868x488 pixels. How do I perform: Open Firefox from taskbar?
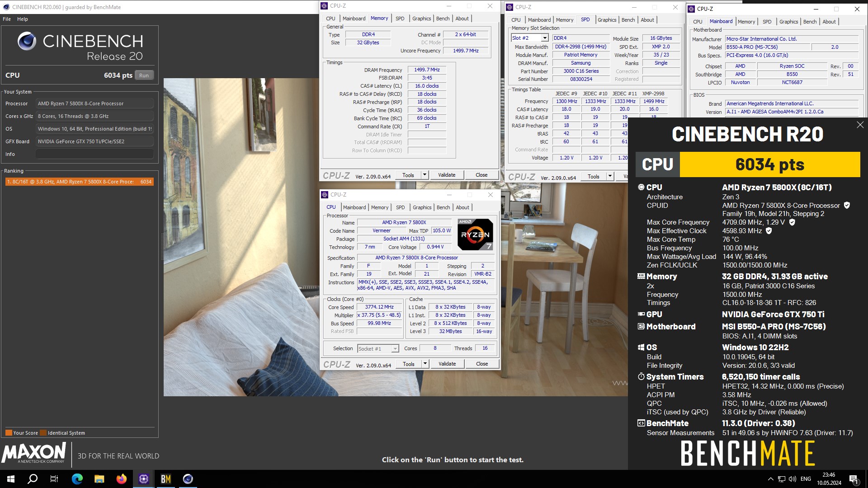[122, 479]
